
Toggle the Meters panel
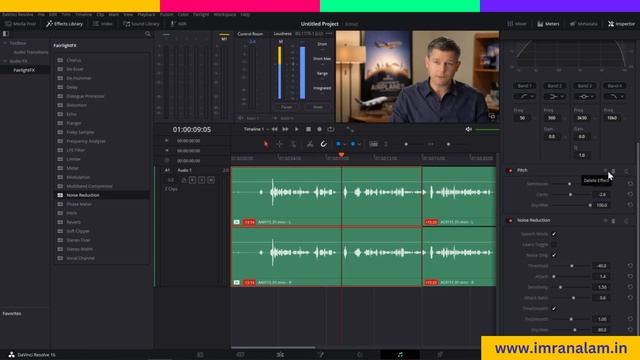pos(548,24)
